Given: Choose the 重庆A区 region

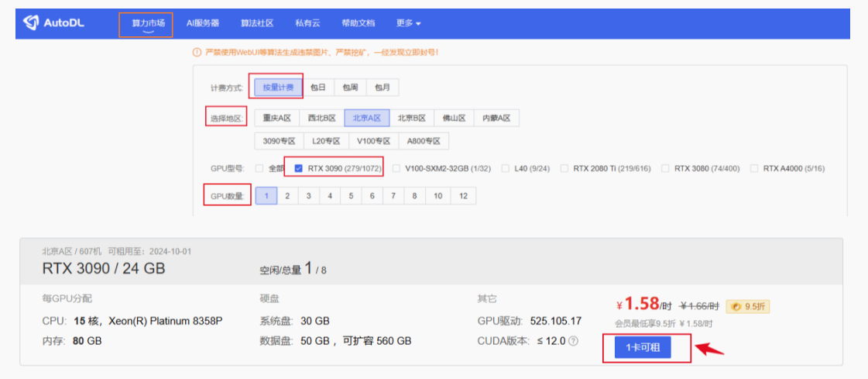Looking at the screenshot, I should pyautogui.click(x=276, y=118).
